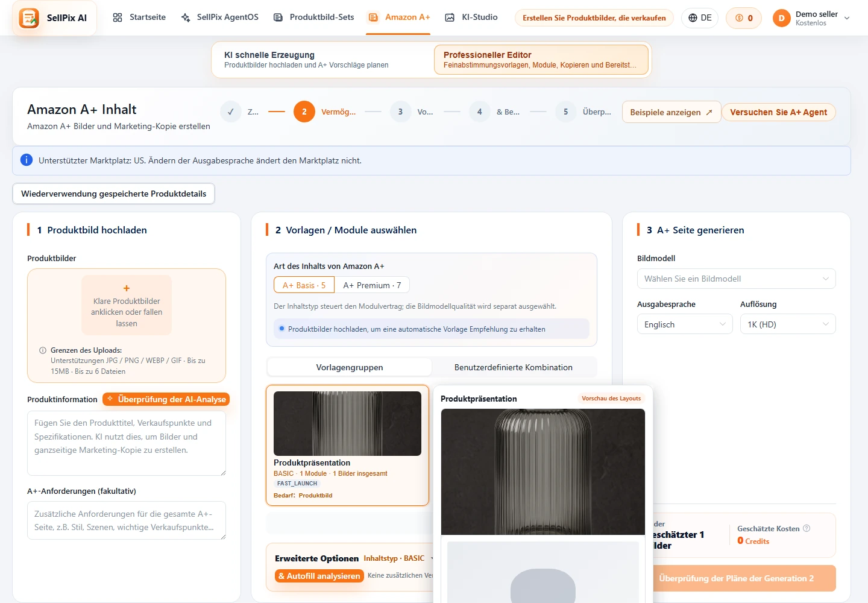Select A+ Basis · 5 content type
Screen dimensions: 868x603
click(x=304, y=285)
